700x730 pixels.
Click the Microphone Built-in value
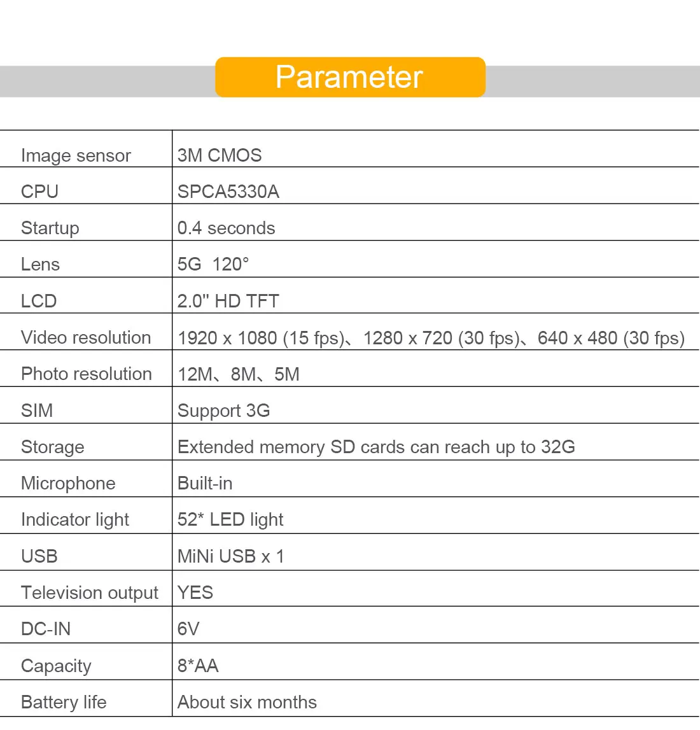click(205, 483)
